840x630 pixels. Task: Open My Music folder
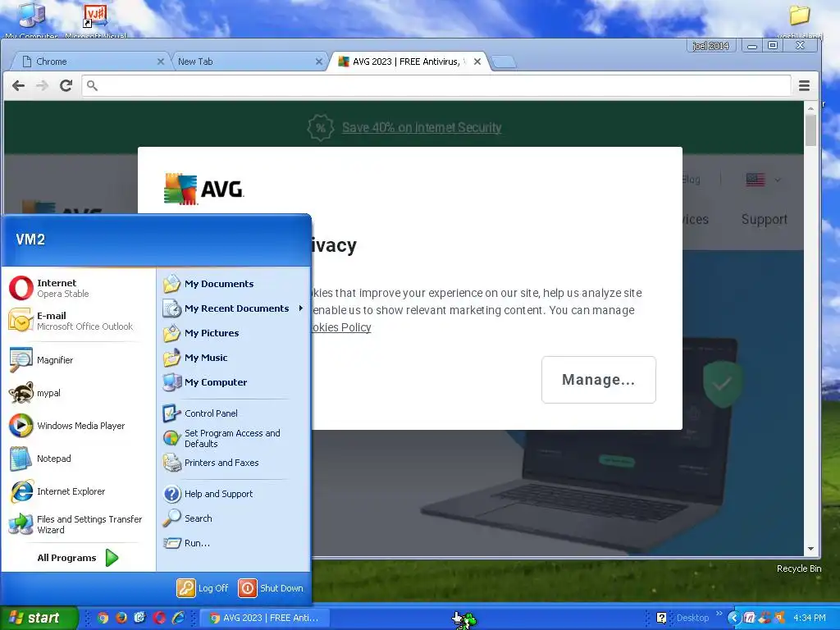(233, 358)
